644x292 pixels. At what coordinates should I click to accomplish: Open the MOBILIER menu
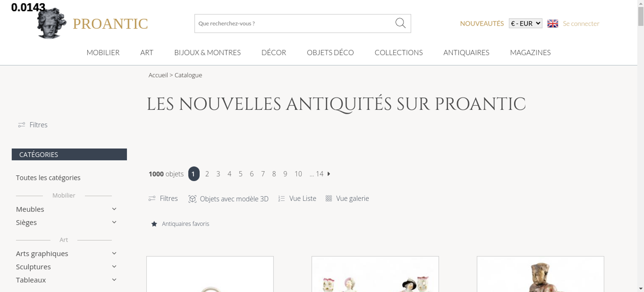(103, 52)
